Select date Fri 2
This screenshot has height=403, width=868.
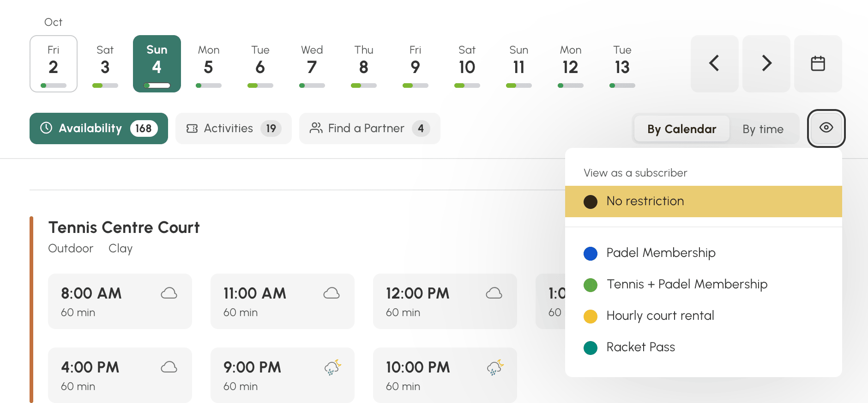pyautogui.click(x=54, y=64)
